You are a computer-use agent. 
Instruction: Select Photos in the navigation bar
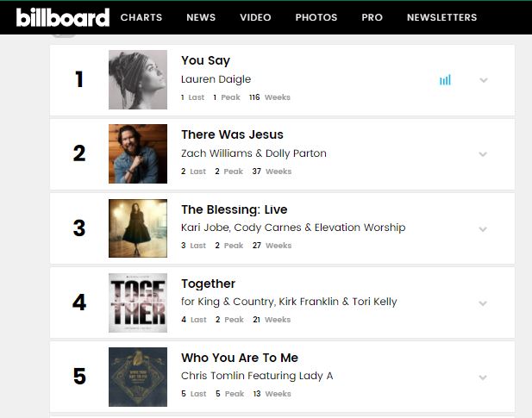pos(316,17)
